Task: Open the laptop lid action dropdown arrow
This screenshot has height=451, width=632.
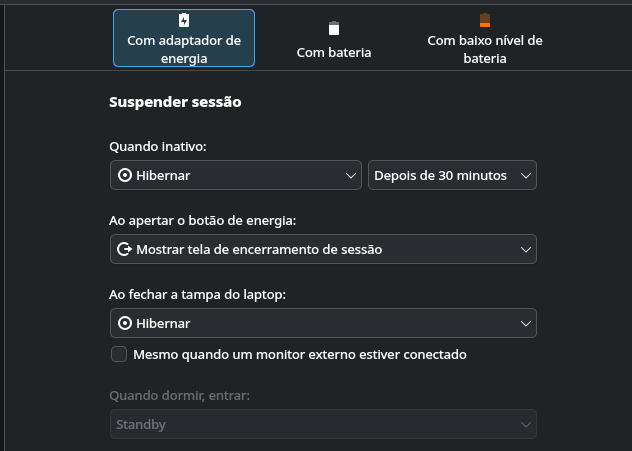Action: pos(526,323)
